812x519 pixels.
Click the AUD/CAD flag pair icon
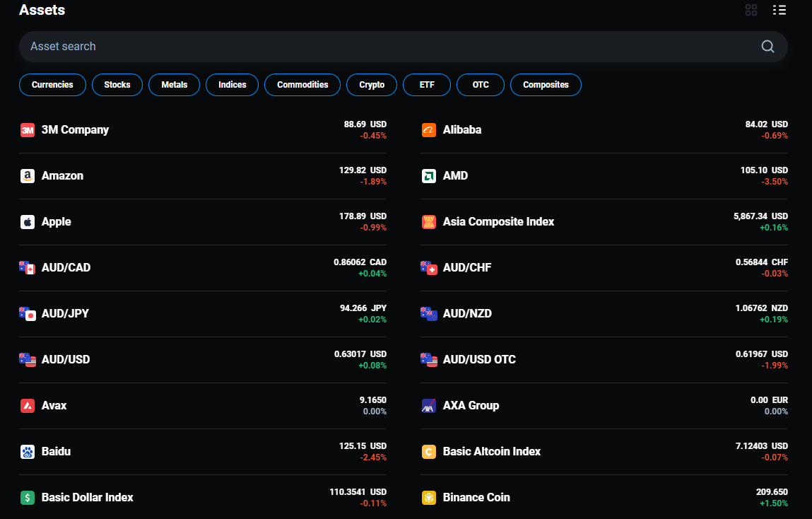coord(27,268)
